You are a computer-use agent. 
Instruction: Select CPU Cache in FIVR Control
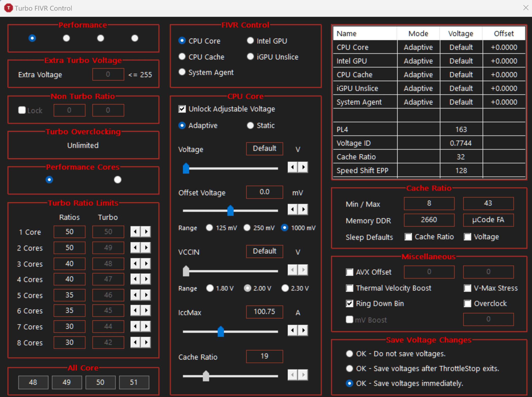(x=182, y=57)
